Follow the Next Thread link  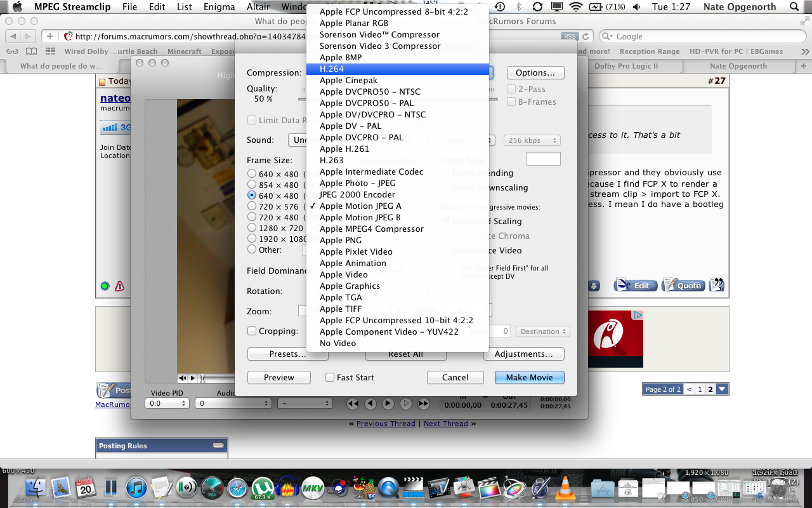tap(445, 424)
